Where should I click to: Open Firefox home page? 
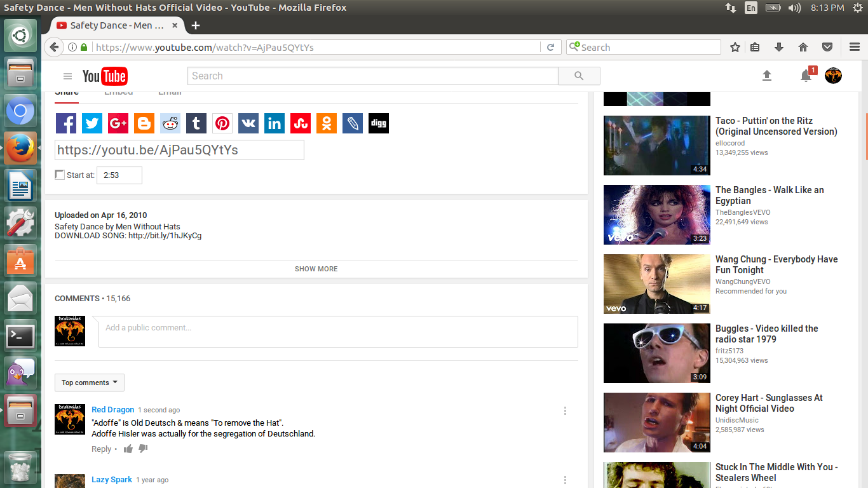pyautogui.click(x=803, y=47)
